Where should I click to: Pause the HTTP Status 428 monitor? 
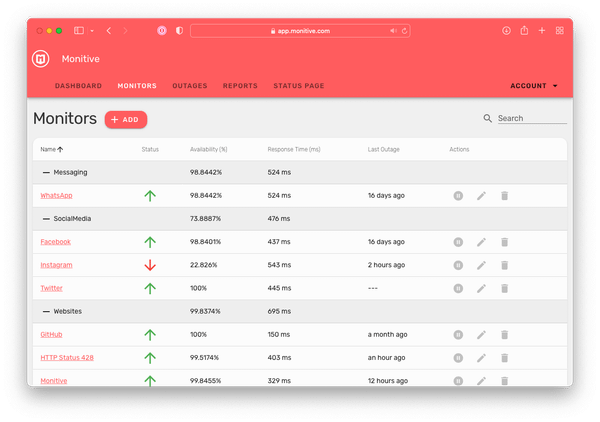pos(458,358)
